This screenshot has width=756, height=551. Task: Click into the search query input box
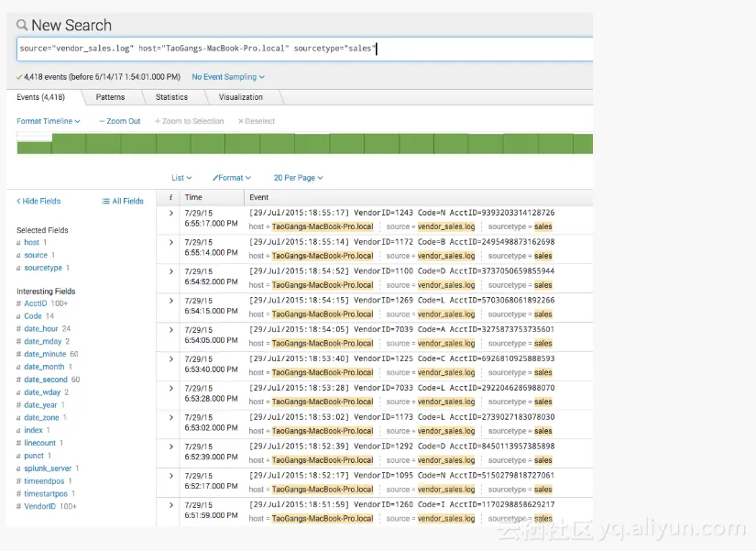click(x=302, y=49)
